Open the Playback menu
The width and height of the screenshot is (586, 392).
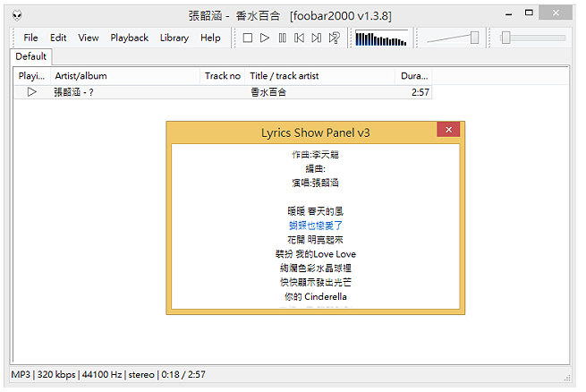pyautogui.click(x=130, y=38)
